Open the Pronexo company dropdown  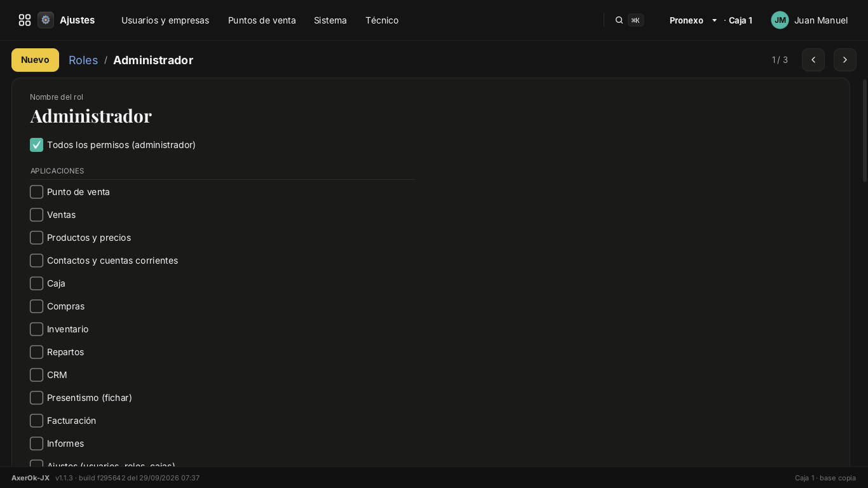[693, 20]
